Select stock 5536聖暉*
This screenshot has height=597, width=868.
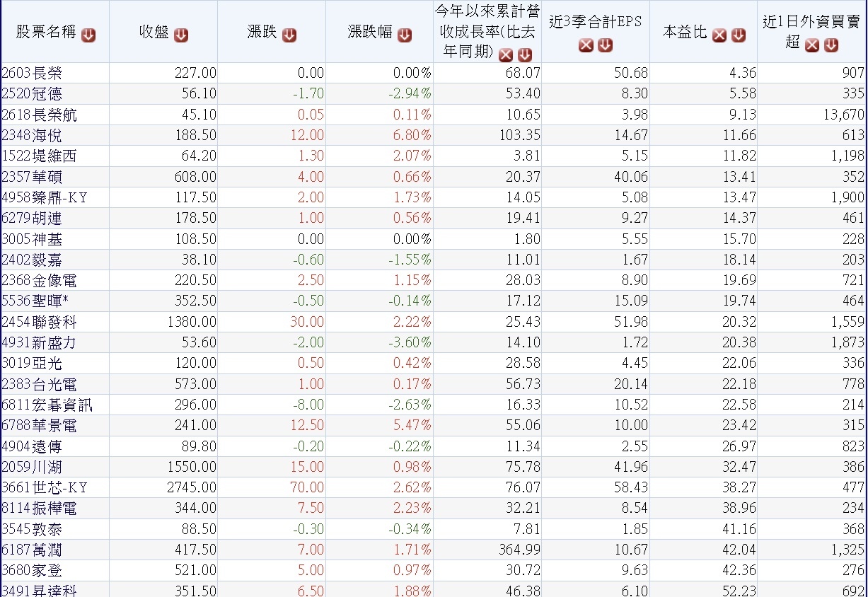(x=35, y=301)
